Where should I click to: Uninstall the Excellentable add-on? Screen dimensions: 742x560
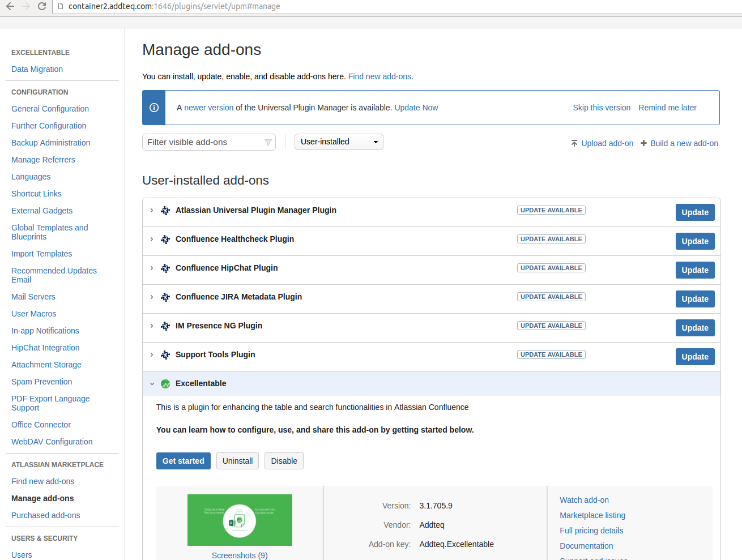coord(238,461)
